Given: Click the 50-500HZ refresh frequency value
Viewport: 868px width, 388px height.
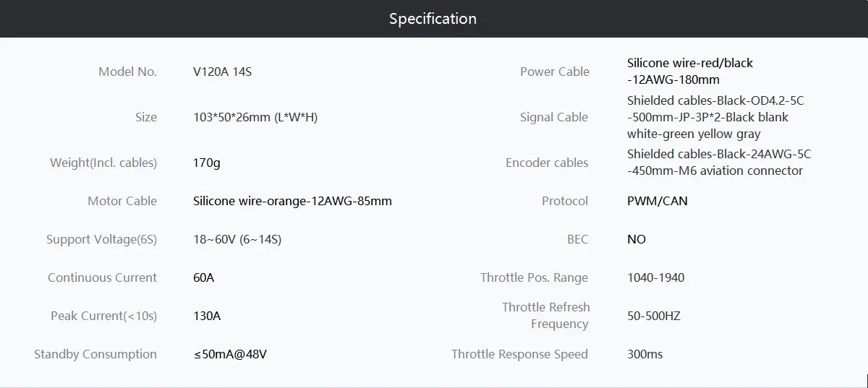Looking at the screenshot, I should [654, 316].
